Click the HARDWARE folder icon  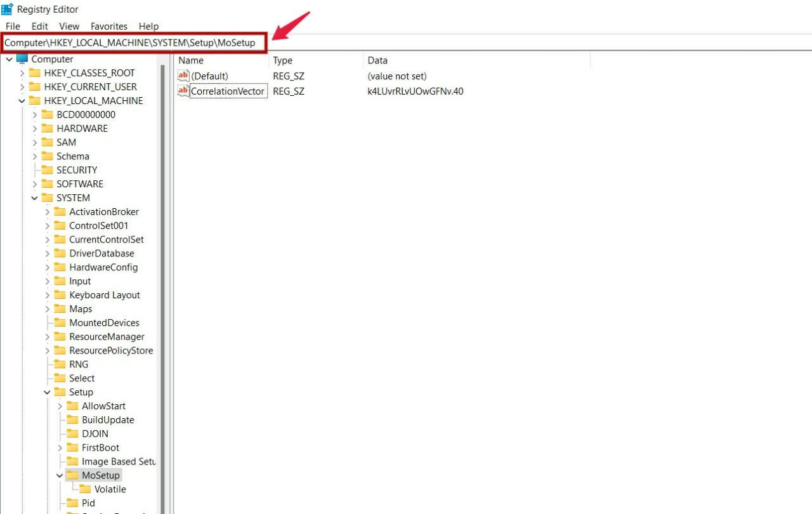point(47,129)
